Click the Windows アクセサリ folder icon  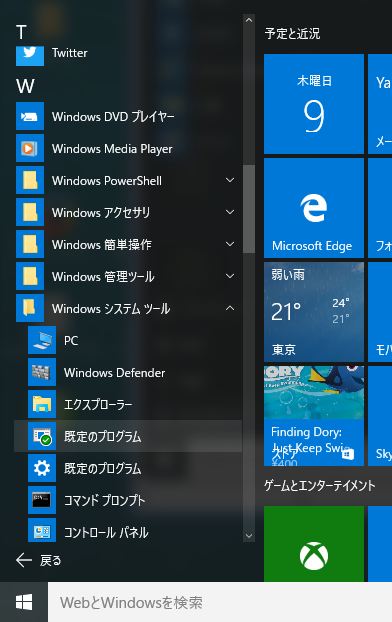[30, 212]
